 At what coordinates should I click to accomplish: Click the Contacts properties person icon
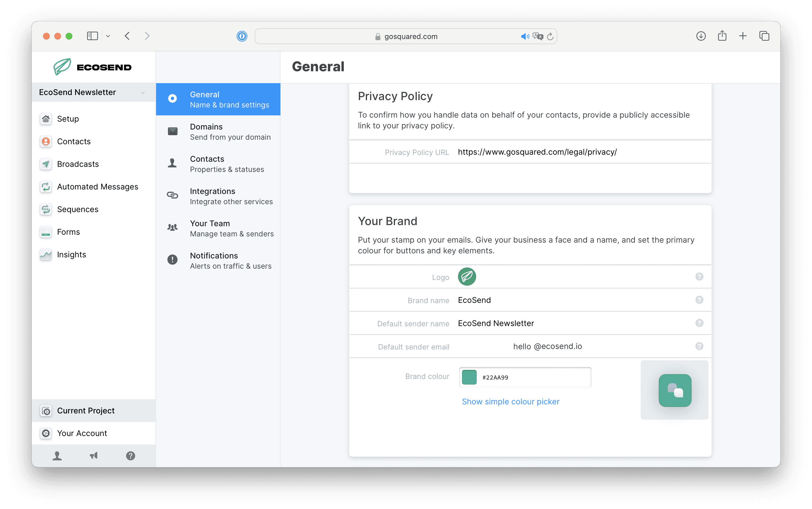click(173, 163)
